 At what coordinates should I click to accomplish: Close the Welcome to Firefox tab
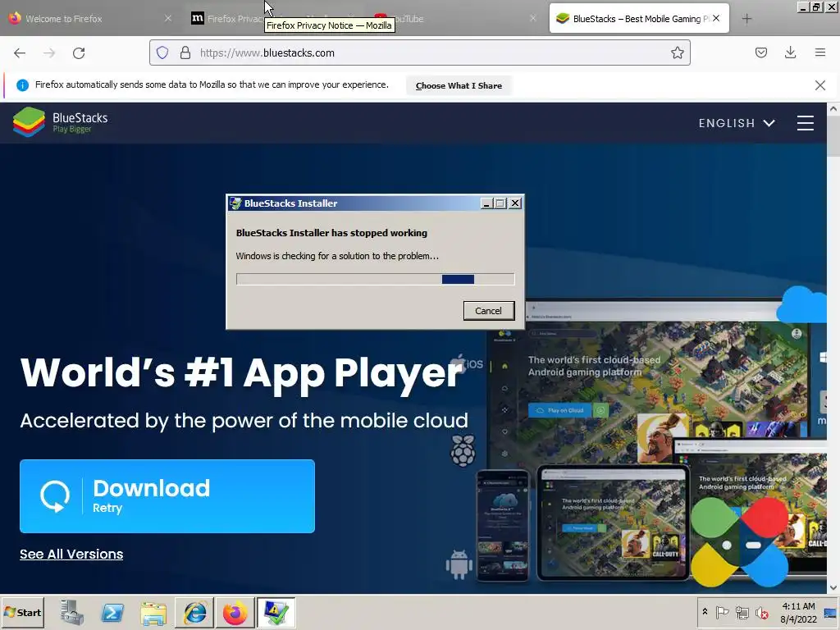pos(167,18)
